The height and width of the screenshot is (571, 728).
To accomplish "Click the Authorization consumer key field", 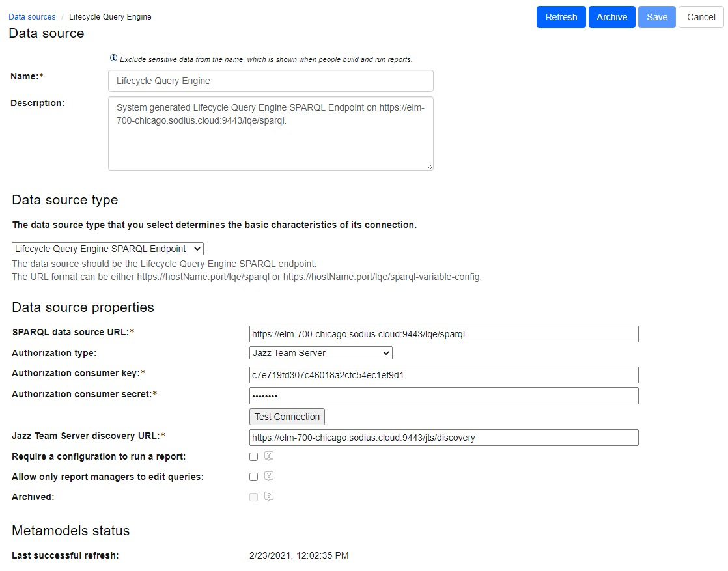I will tap(443, 375).
